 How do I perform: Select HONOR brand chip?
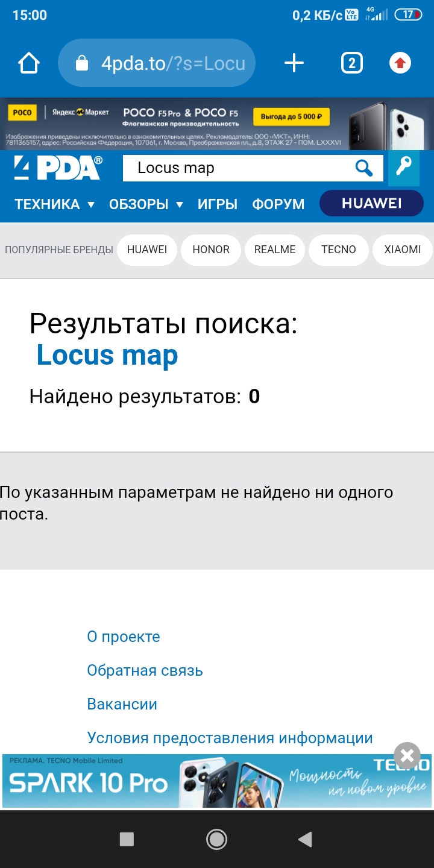click(x=211, y=250)
